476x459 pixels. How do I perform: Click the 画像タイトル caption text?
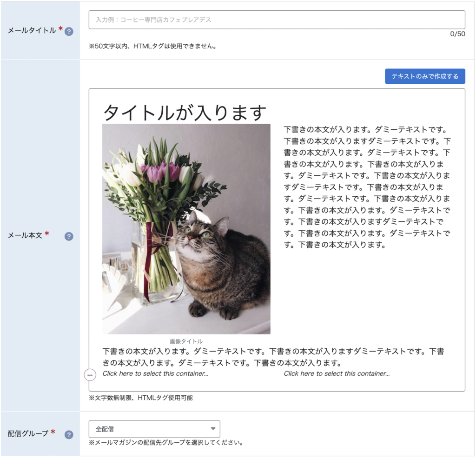pyautogui.click(x=186, y=341)
